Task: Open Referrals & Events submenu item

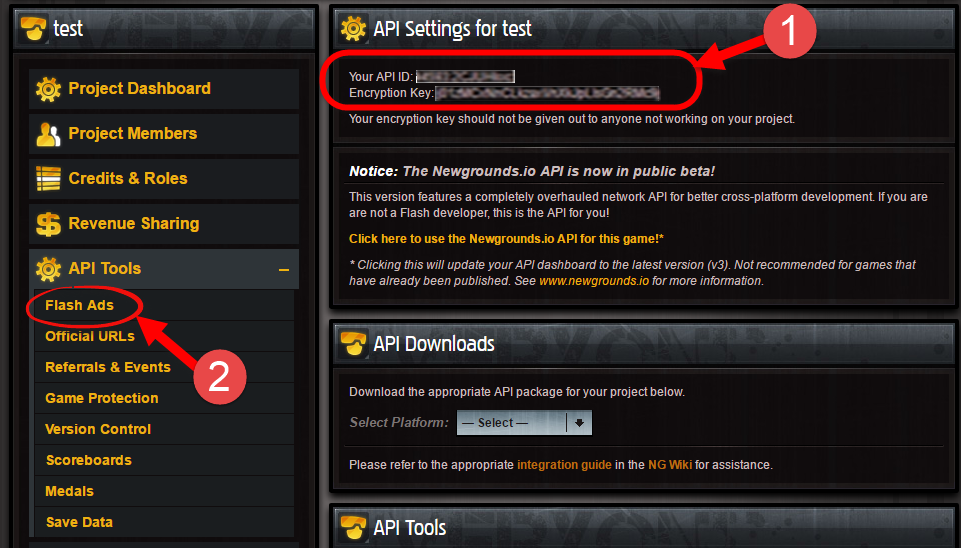Action: coord(164,367)
